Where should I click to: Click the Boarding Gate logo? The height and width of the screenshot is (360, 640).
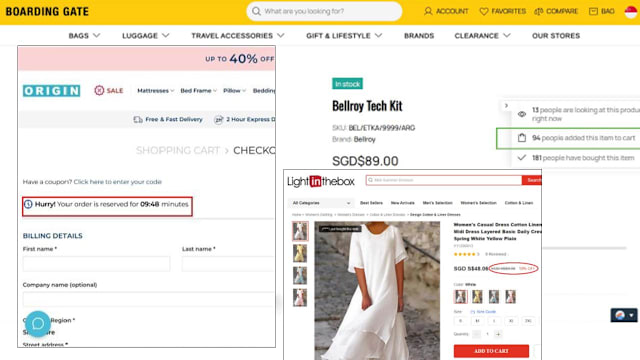[x=47, y=11]
